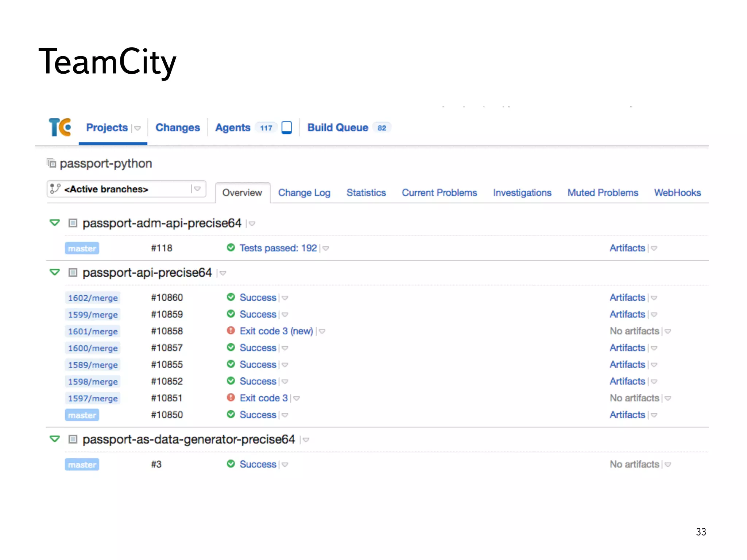The height and width of the screenshot is (560, 747).
Task: Click master branch label for build #118
Action: click(82, 248)
